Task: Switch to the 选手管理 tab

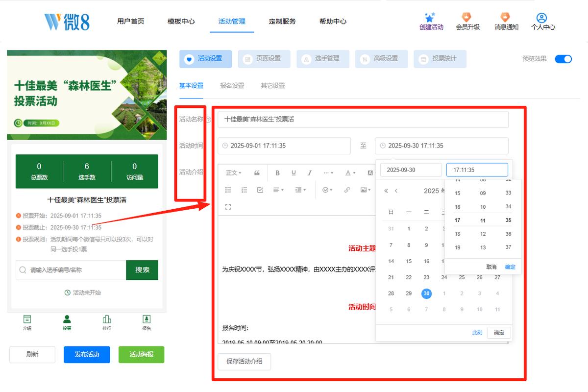Action: coord(323,59)
